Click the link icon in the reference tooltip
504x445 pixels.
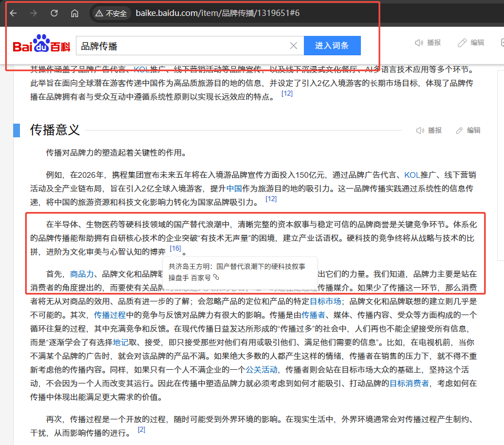(x=216, y=277)
